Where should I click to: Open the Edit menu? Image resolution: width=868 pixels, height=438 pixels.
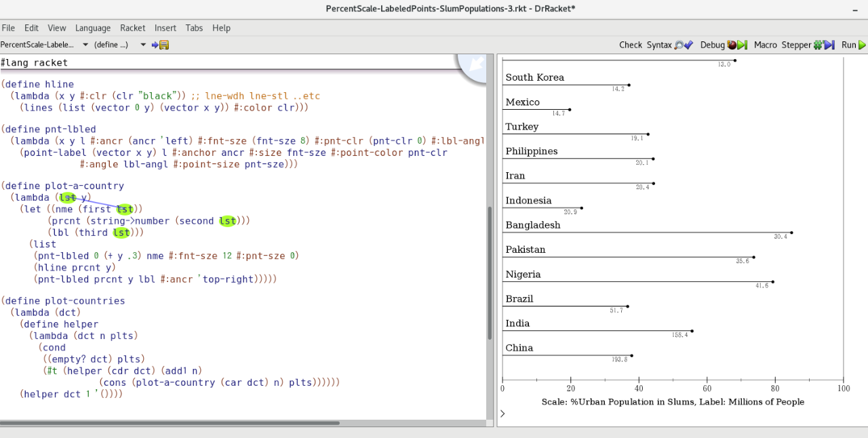coord(31,28)
